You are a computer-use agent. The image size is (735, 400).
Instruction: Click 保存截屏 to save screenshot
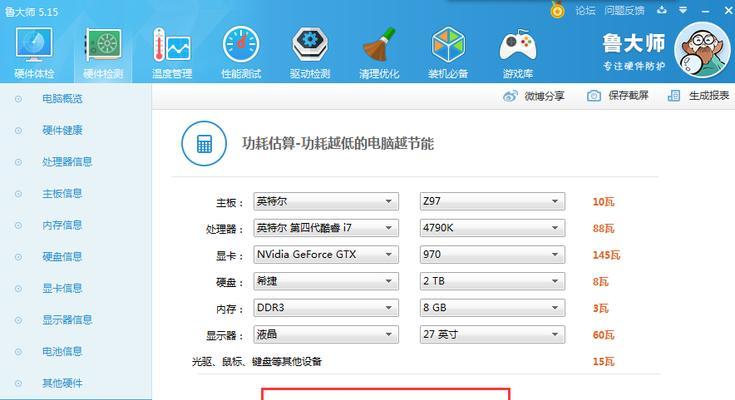(628, 96)
